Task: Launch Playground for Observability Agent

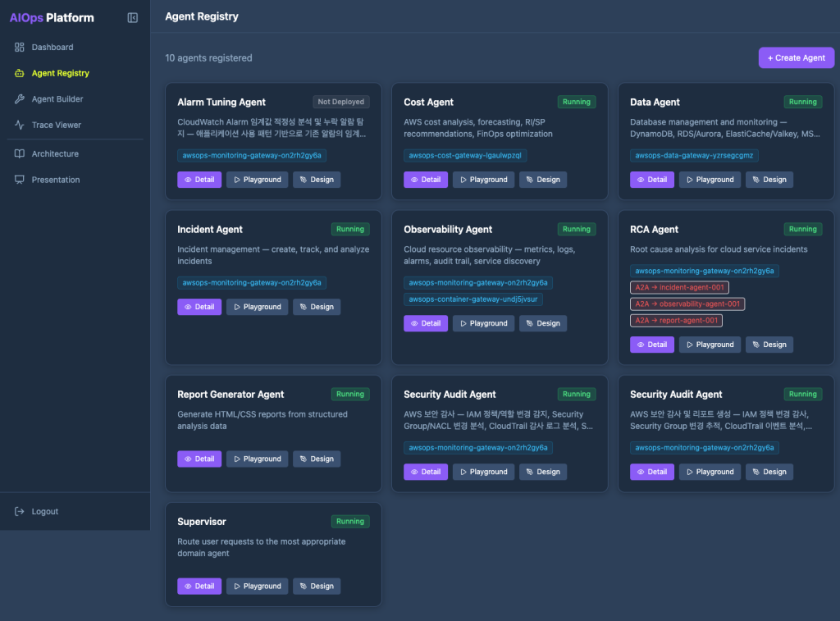Action: tap(483, 323)
